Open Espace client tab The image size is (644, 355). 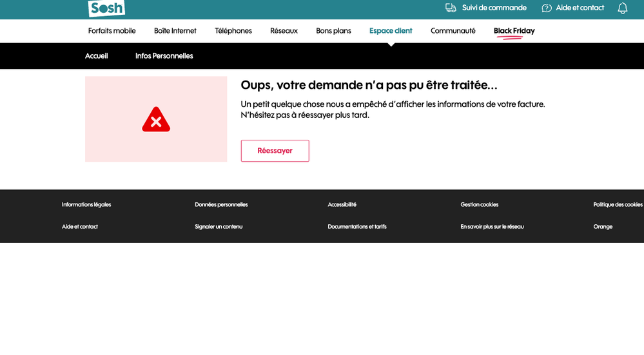tap(391, 31)
